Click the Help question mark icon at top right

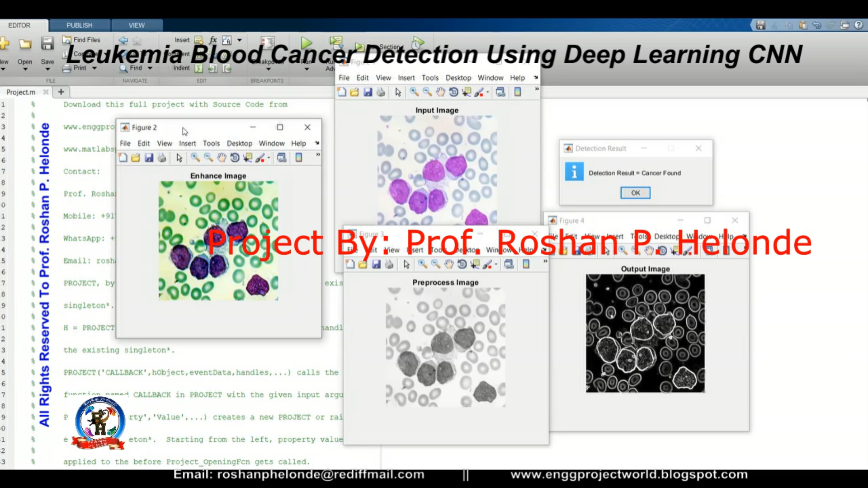(x=859, y=25)
